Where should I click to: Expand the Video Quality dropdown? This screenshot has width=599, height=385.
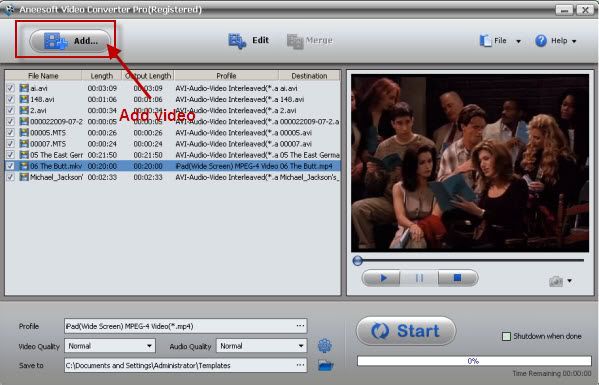(x=149, y=346)
